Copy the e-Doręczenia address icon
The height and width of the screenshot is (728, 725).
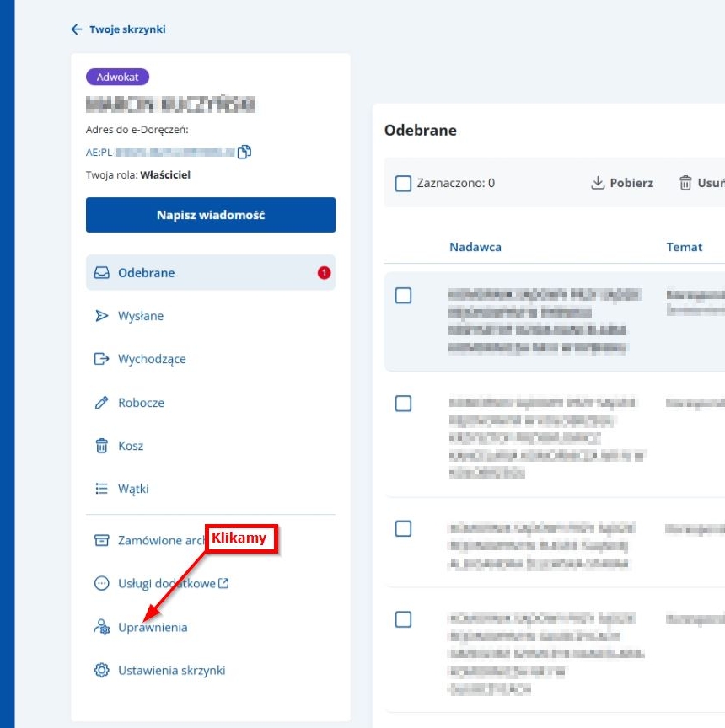[244, 152]
